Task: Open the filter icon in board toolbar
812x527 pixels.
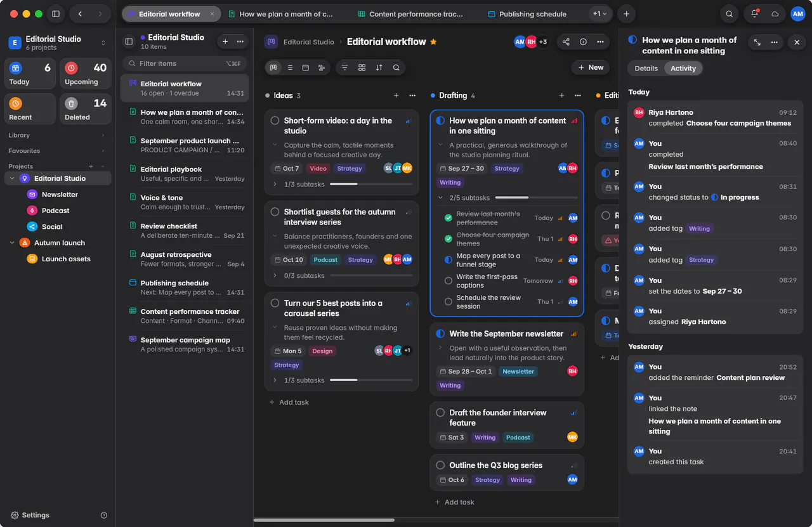Action: (x=344, y=67)
